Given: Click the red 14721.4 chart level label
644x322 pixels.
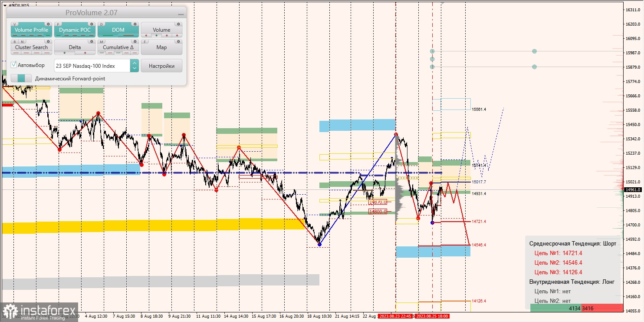Looking at the screenshot, I should [x=479, y=222].
